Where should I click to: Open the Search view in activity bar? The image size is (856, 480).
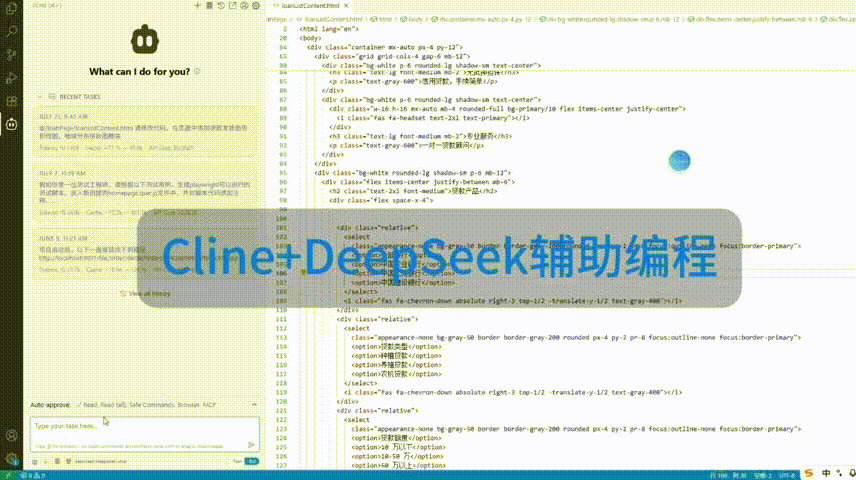pos(11,31)
